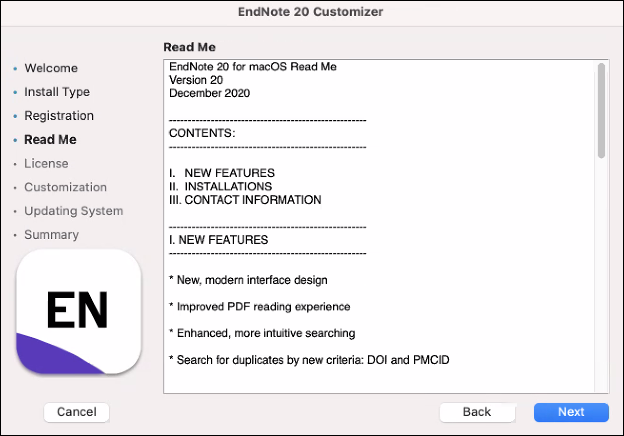Click the EndNote EN app logo
624x436 pixels.
(78, 312)
